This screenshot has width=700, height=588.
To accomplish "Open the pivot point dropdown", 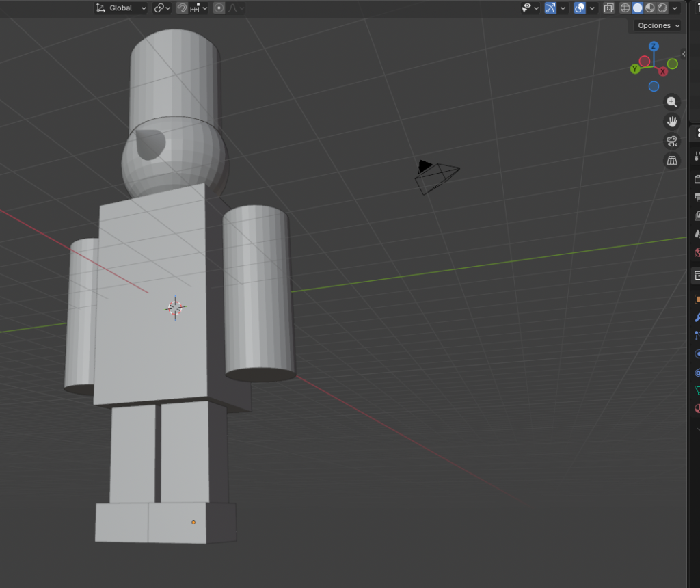I will (162, 8).
